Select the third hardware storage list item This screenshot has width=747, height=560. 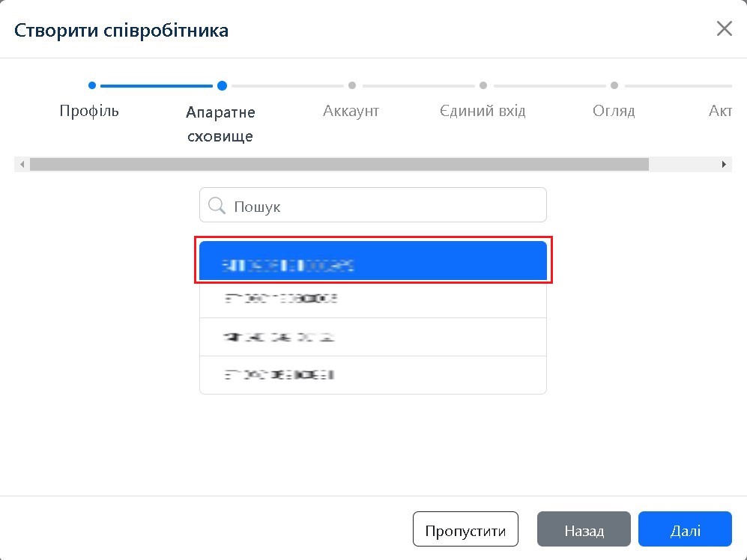tap(373, 337)
